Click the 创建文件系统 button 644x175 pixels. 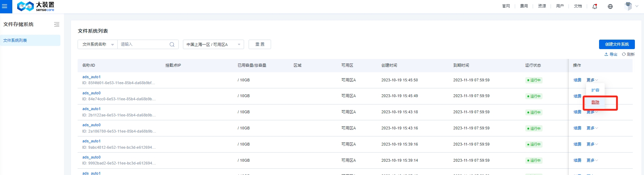617,44
